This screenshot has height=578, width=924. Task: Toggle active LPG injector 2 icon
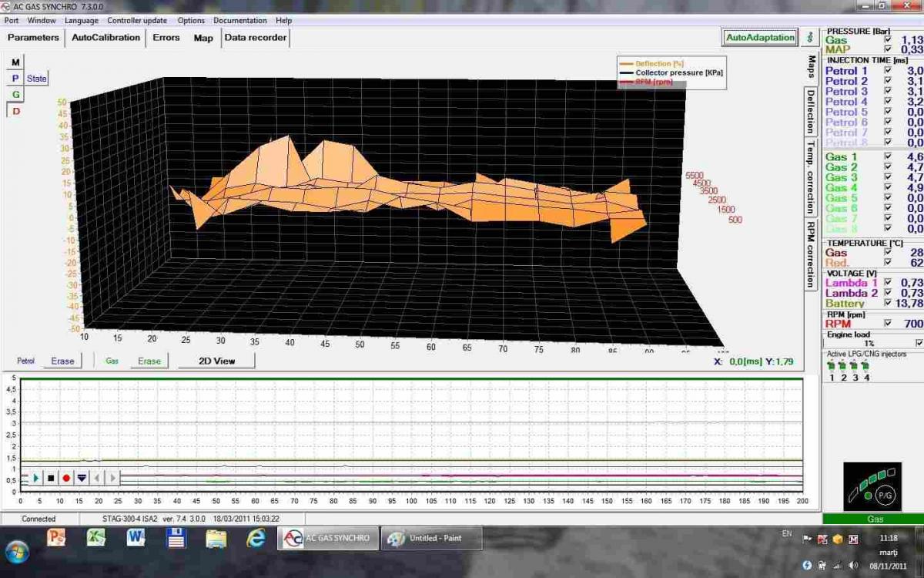point(844,366)
